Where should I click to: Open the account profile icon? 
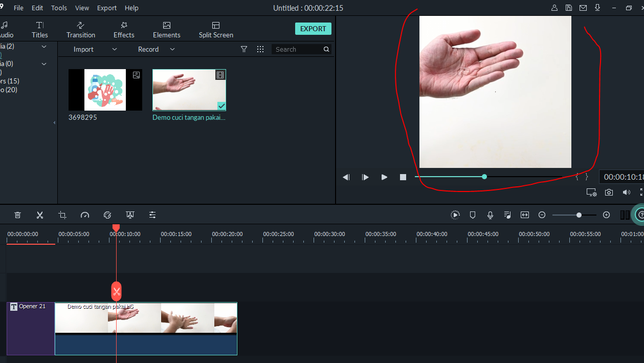[x=554, y=8]
